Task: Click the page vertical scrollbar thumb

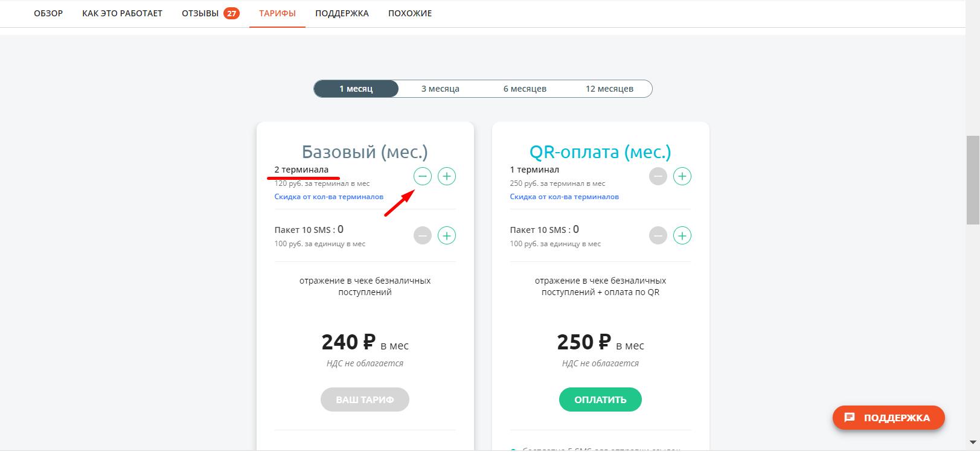Action: pos(973,180)
